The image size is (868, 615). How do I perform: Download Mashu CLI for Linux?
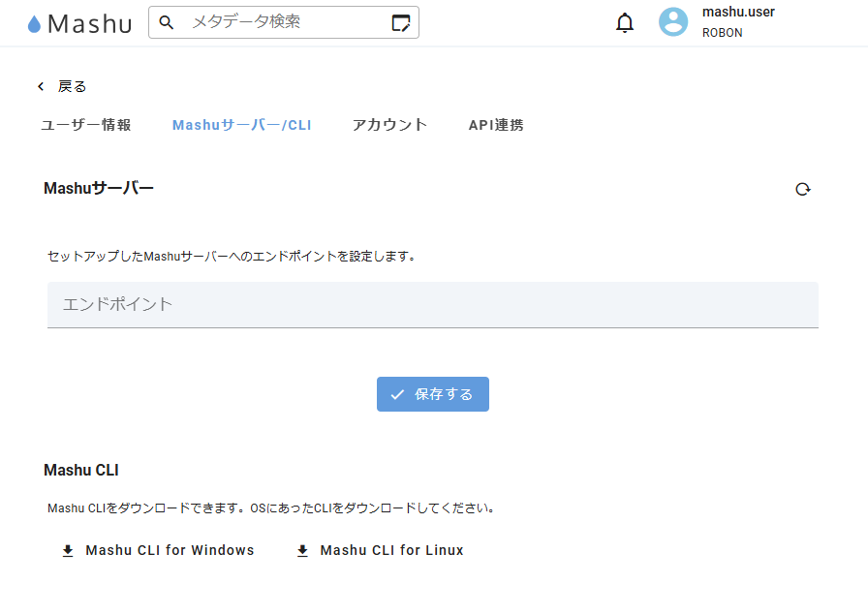[391, 551]
